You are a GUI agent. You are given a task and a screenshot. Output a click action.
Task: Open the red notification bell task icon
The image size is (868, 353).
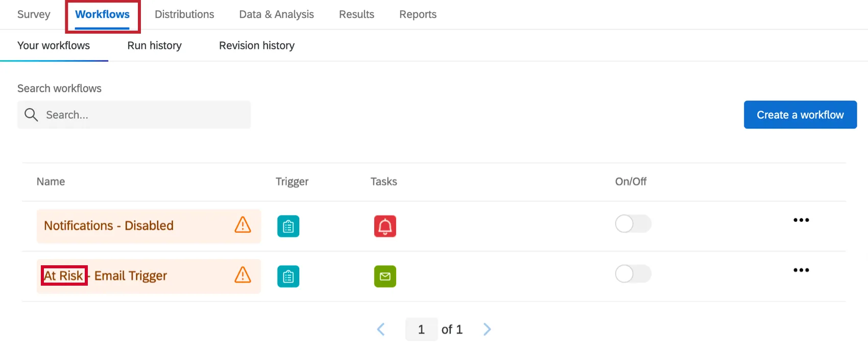385,226
